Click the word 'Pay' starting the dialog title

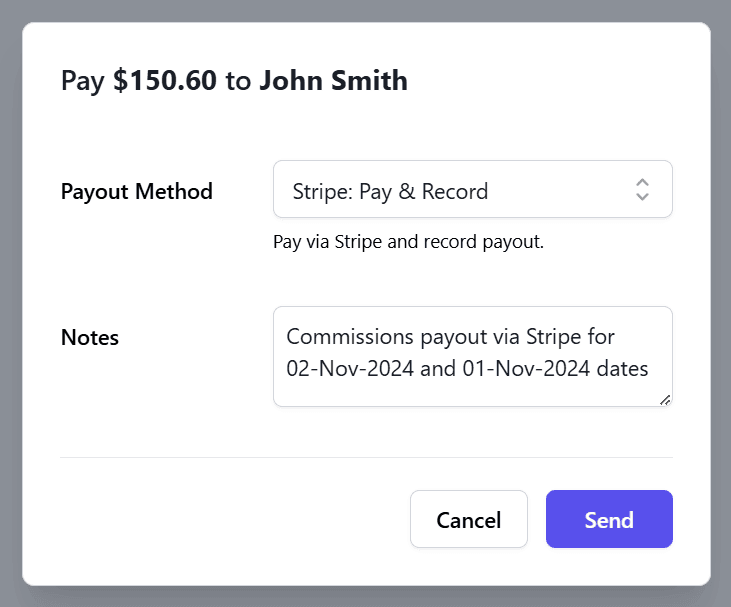pyautogui.click(x=83, y=81)
